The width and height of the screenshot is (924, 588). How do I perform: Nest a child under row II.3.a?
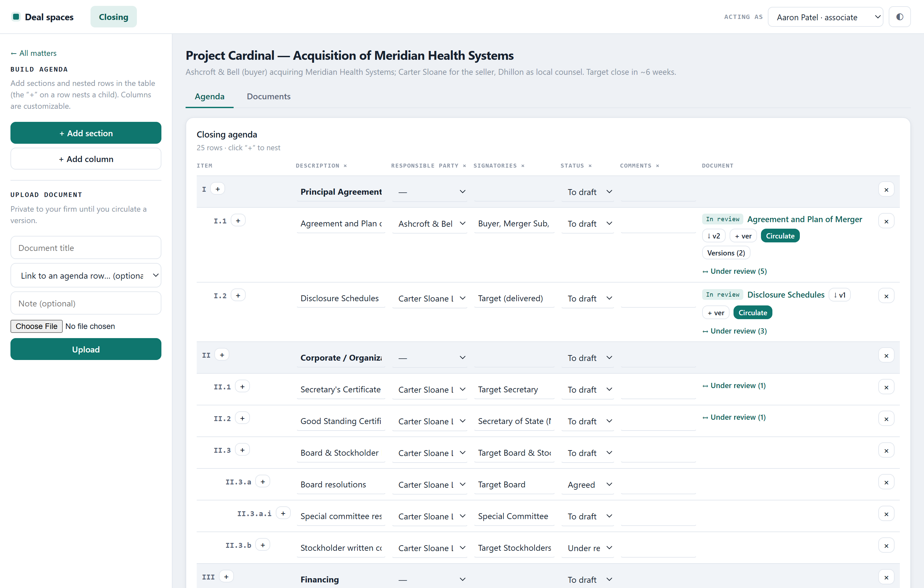click(262, 482)
